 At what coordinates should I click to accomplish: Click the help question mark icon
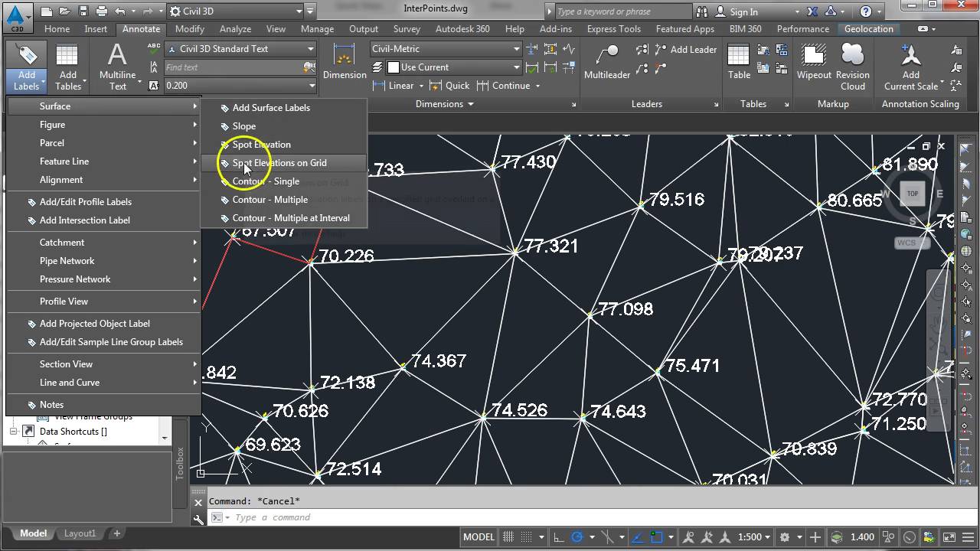click(x=866, y=11)
